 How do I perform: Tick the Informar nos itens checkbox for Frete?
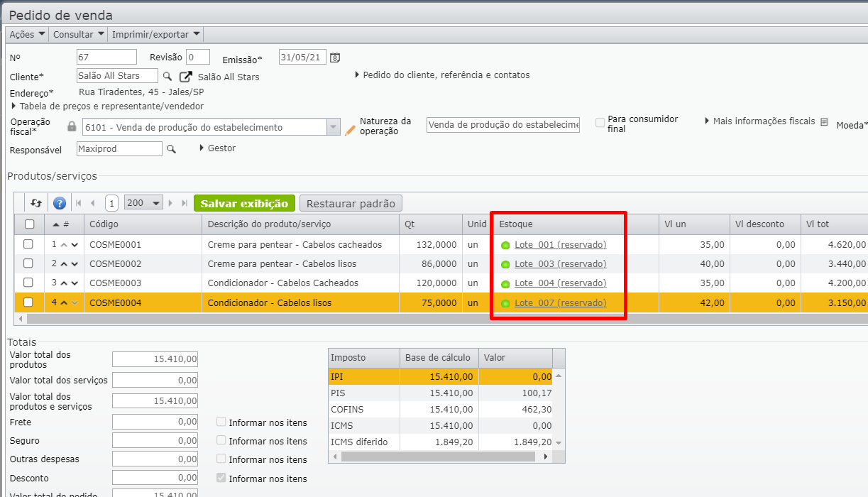[221, 422]
